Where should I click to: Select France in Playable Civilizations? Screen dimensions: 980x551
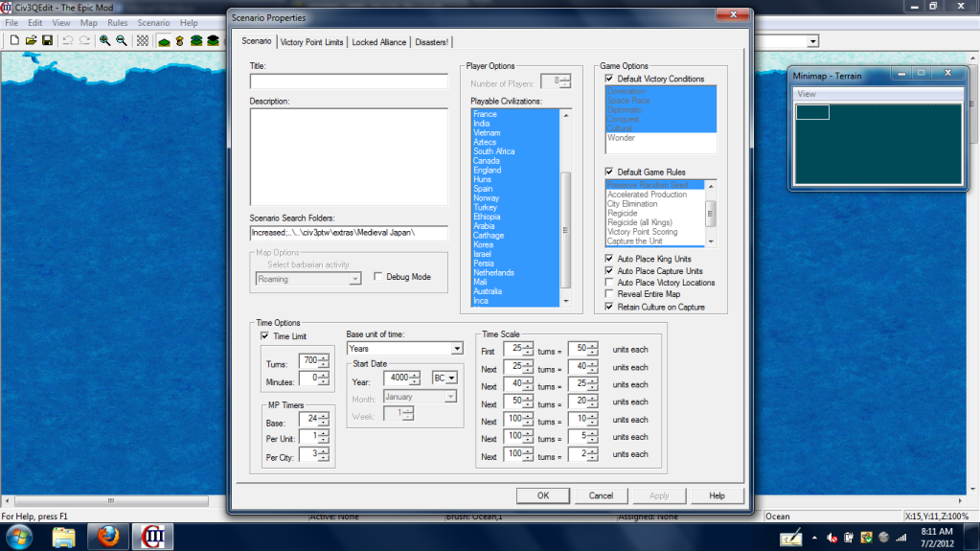pyautogui.click(x=485, y=114)
